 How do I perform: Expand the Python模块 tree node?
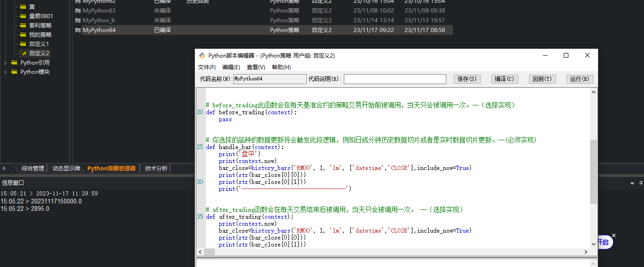(5, 72)
